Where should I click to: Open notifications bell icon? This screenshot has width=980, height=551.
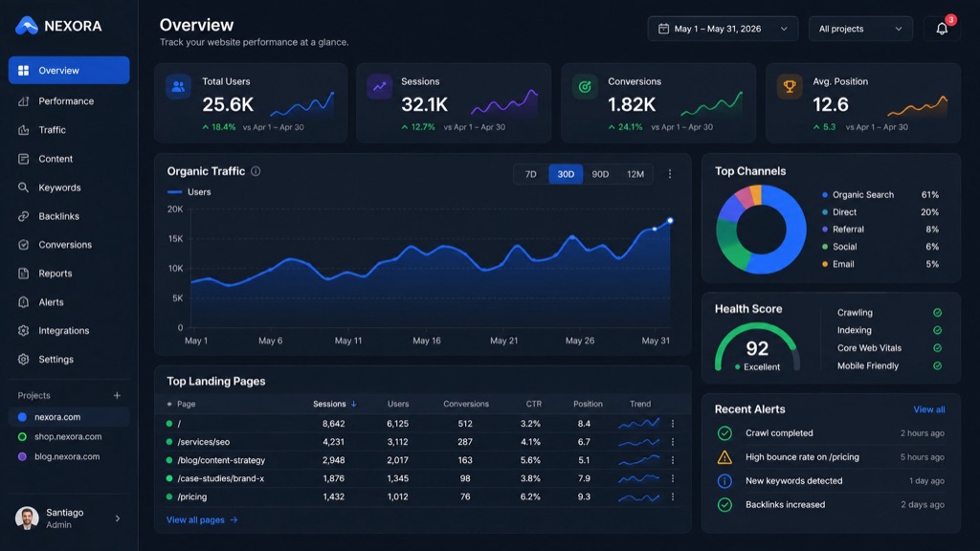coord(942,29)
